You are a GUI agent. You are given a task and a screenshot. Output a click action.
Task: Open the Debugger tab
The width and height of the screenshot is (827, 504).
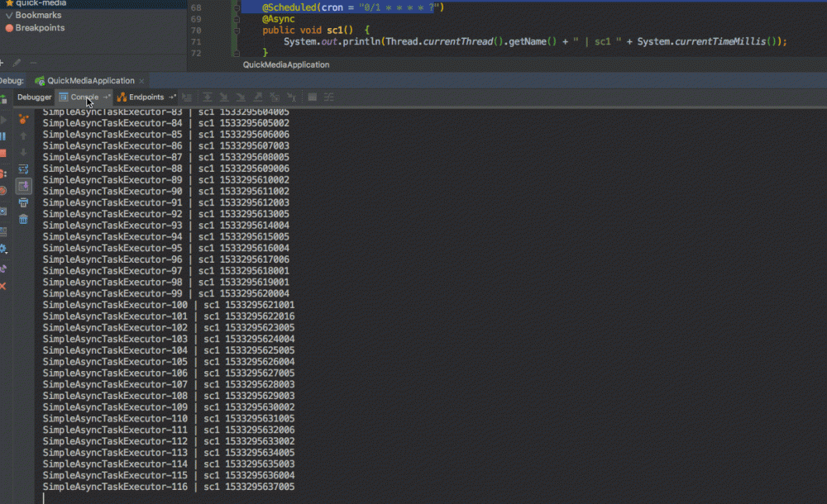pos(34,97)
